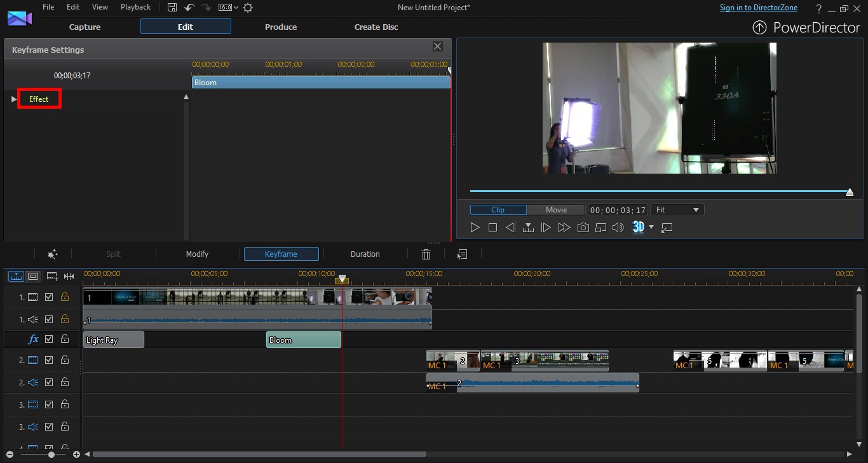This screenshot has height=463, width=868.
Task: Zoom in the timeline with the plus icon
Action: coord(76,455)
